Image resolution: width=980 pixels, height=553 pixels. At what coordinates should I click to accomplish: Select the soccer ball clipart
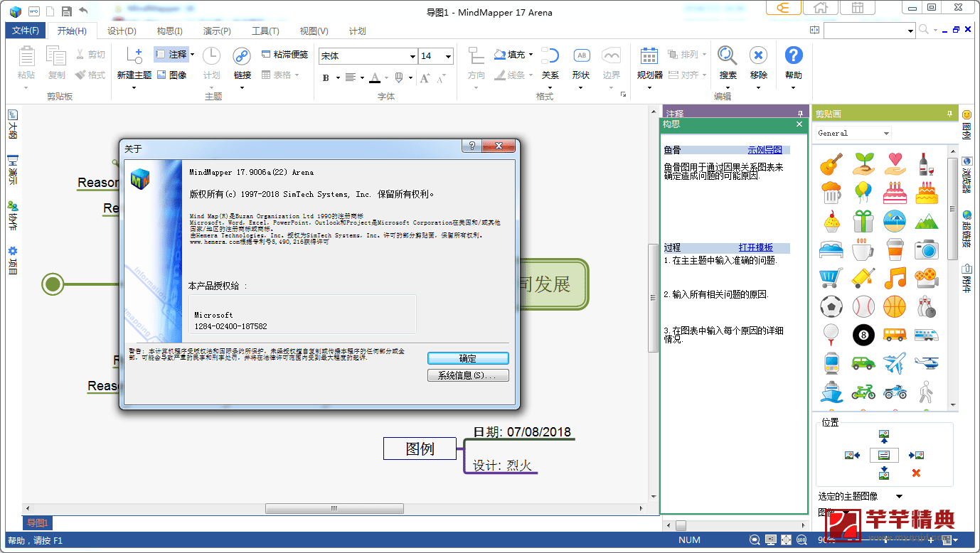point(831,306)
